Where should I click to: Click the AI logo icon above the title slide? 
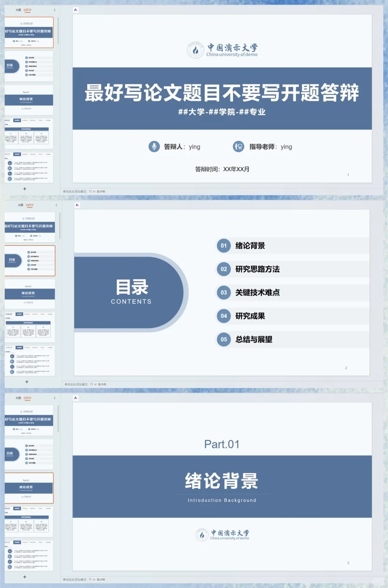pyautogui.click(x=76, y=10)
